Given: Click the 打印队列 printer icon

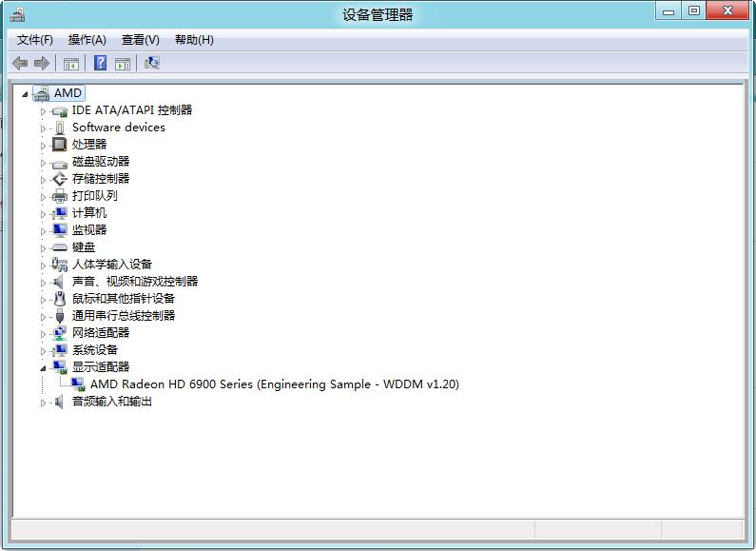Looking at the screenshot, I should click(x=60, y=196).
